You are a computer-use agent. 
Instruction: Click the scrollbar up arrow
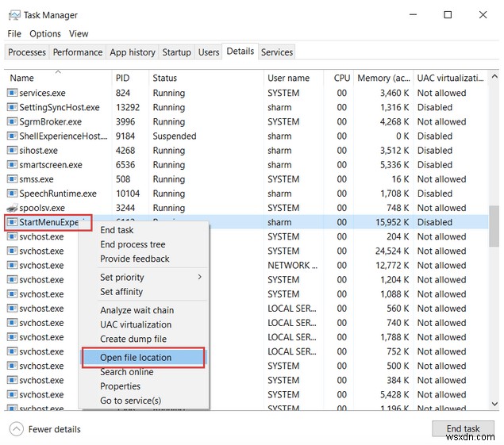[x=494, y=76]
